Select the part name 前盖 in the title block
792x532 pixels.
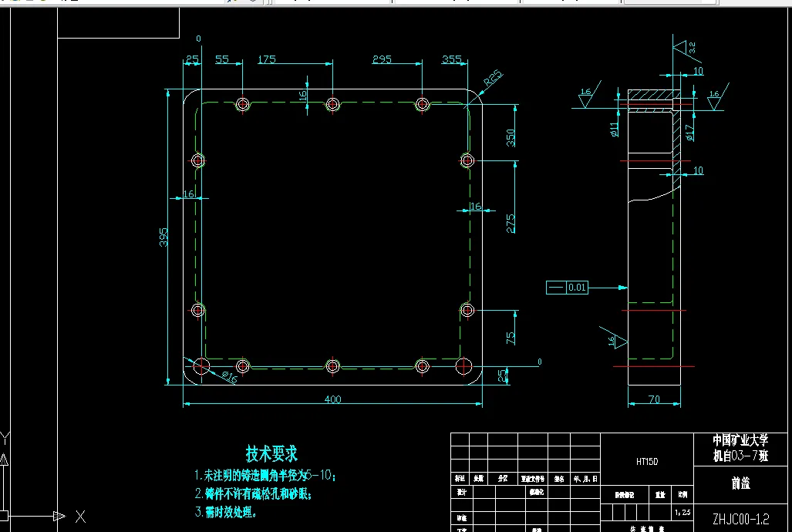(741, 483)
